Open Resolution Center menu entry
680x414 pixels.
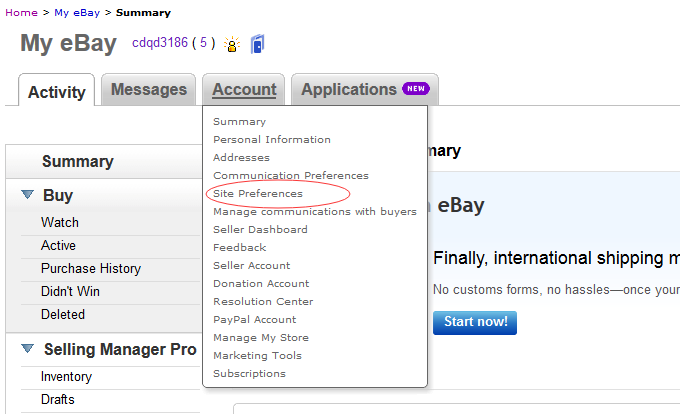coord(263,302)
